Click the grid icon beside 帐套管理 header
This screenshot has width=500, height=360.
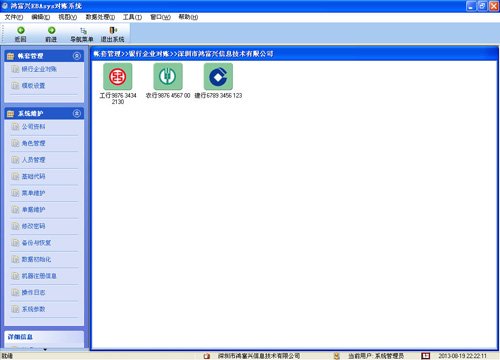[11, 56]
